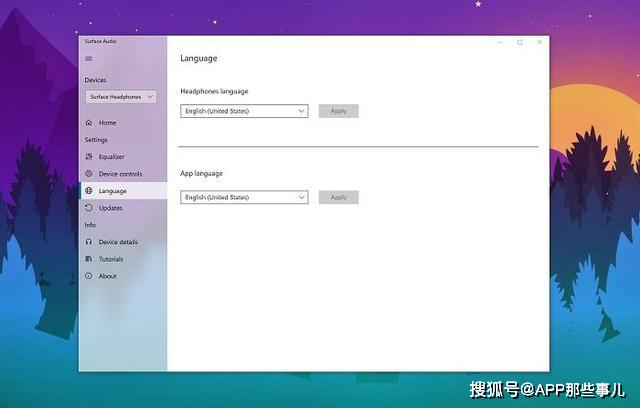This screenshot has height=408, width=640.
Task: Maximize the Surface Audio window
Action: click(520, 42)
